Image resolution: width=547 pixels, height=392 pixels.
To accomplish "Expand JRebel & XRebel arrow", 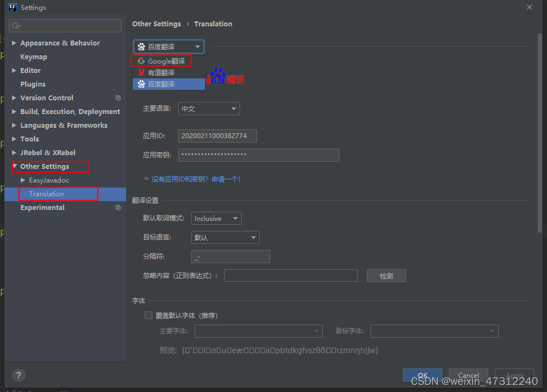I will 14,152.
